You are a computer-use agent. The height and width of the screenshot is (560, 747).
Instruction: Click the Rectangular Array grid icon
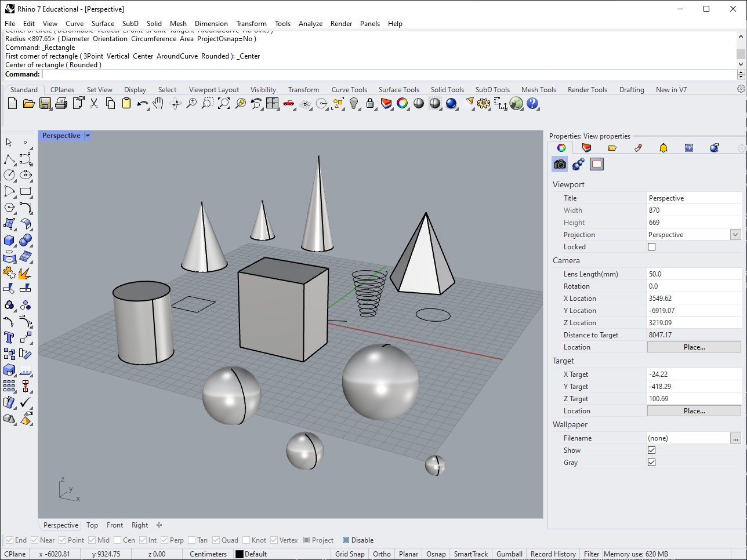(x=9, y=386)
